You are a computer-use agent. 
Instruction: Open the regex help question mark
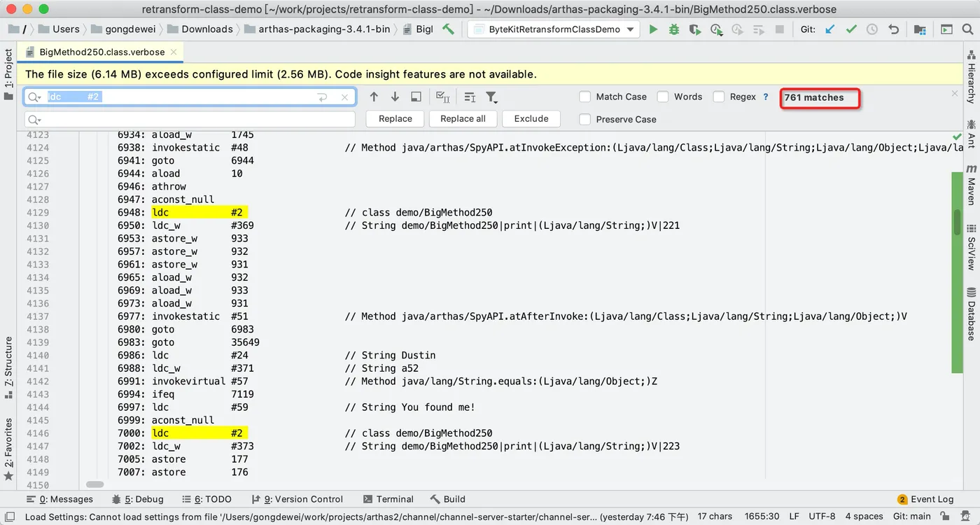click(x=766, y=97)
